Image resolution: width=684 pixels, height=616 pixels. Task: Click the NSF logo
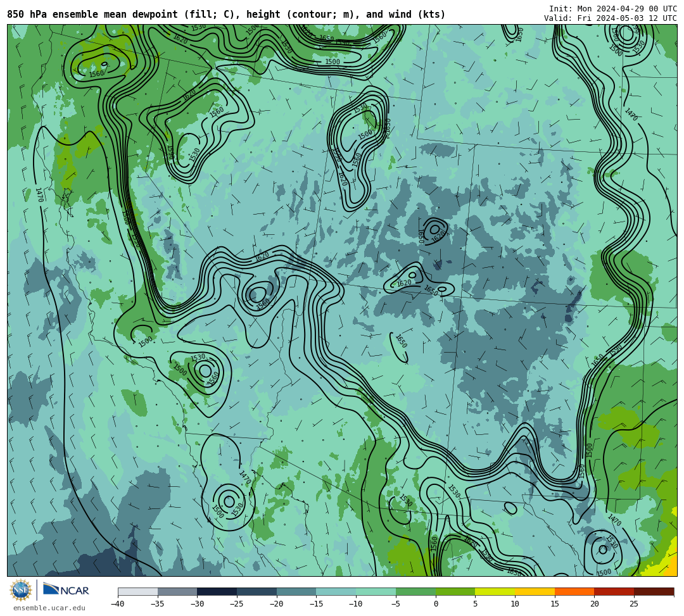click(21, 590)
